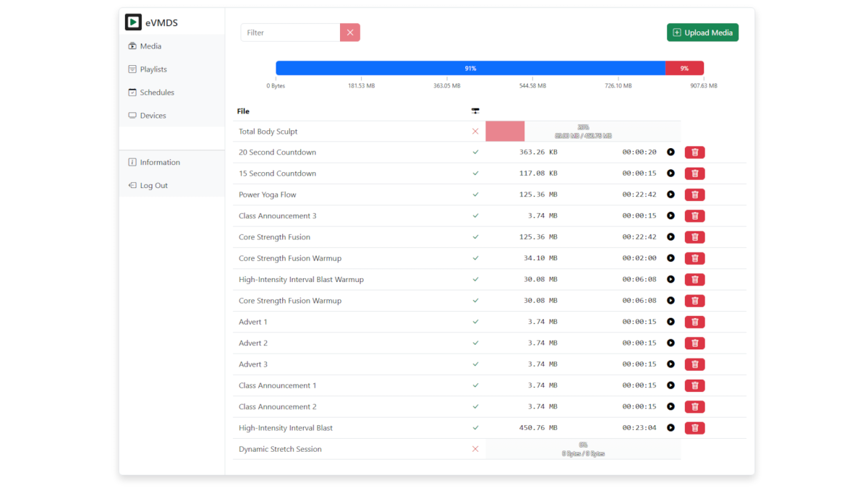The width and height of the screenshot is (868, 488).
Task: Focus the Filter text field
Action: point(290,33)
